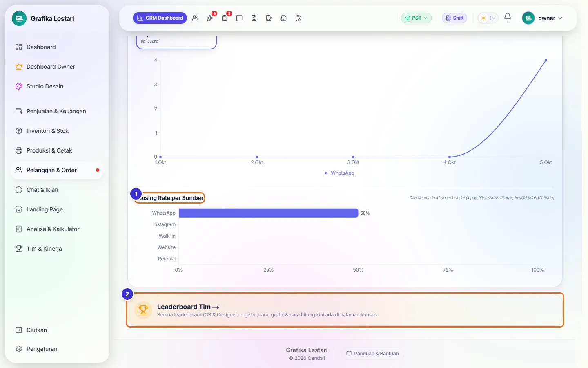
Task: Open the chat bubble icon in top toolbar
Action: (239, 18)
